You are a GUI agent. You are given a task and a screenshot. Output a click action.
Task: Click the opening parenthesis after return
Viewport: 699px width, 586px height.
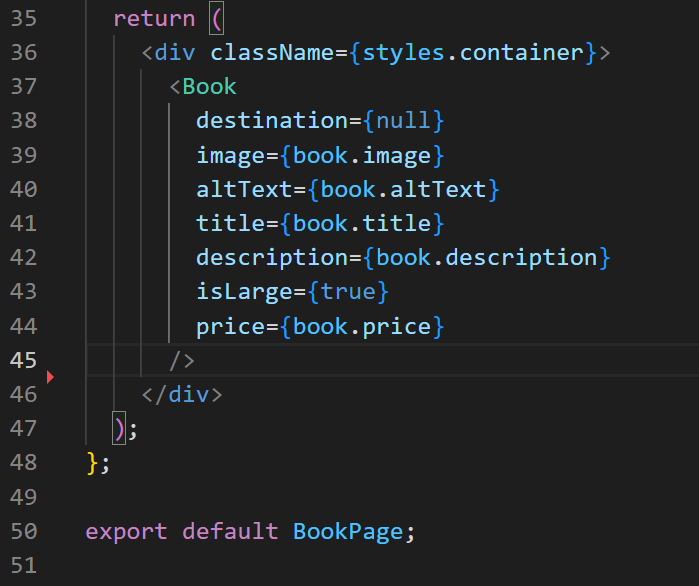217,19
